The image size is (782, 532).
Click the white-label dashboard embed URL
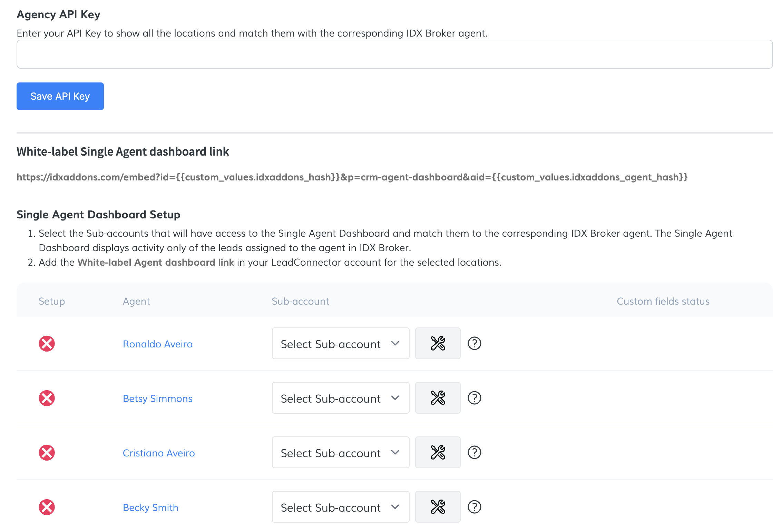click(x=352, y=177)
